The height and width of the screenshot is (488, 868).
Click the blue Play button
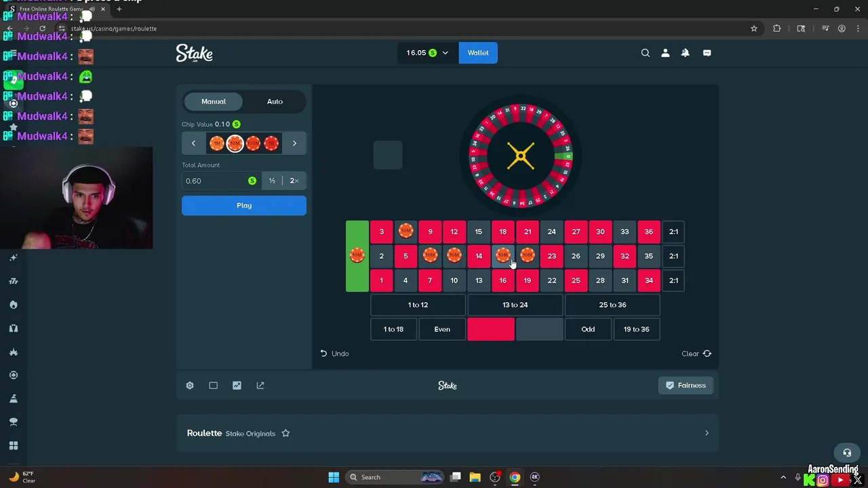click(244, 205)
